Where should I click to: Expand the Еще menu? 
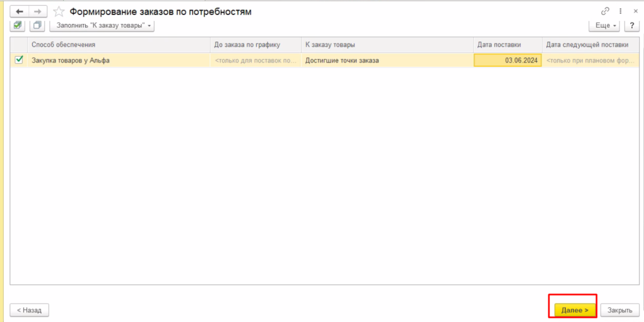604,25
